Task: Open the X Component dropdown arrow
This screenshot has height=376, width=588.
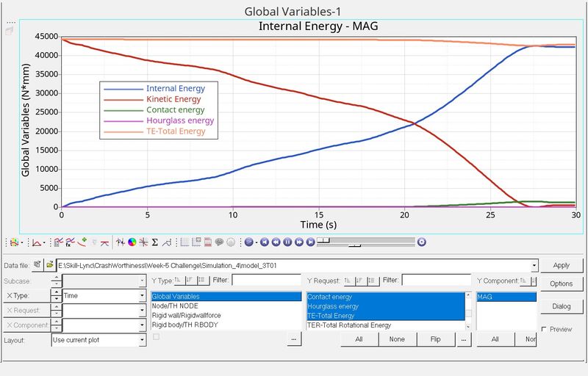Action: 142,325
